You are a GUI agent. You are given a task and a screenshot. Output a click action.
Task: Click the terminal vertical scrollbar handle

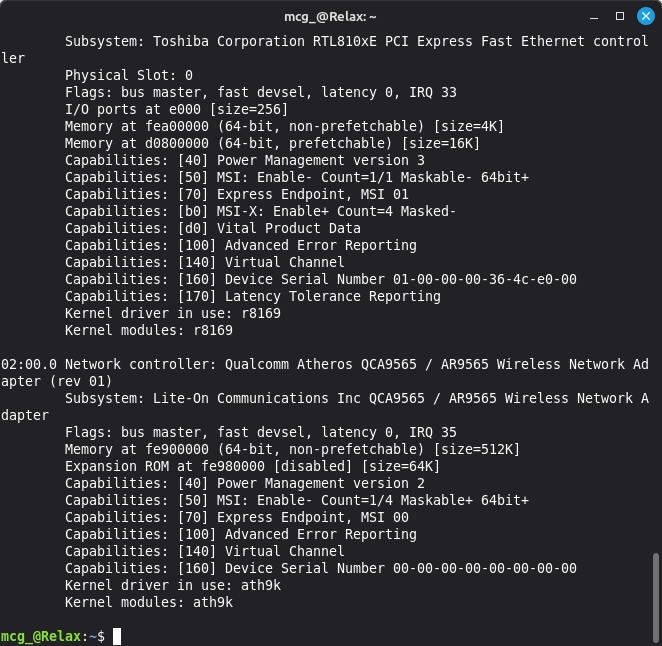(655, 596)
